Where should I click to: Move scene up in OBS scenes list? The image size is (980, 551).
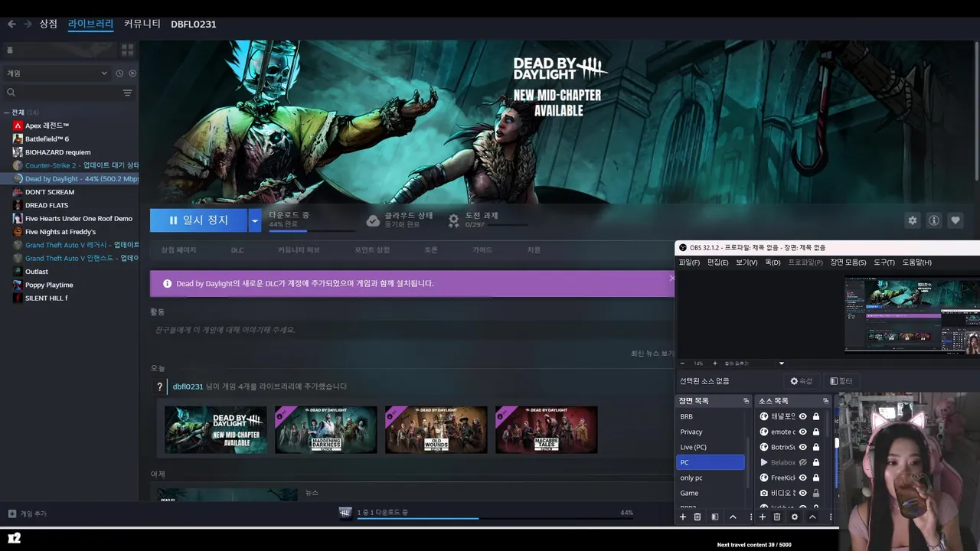[733, 517]
